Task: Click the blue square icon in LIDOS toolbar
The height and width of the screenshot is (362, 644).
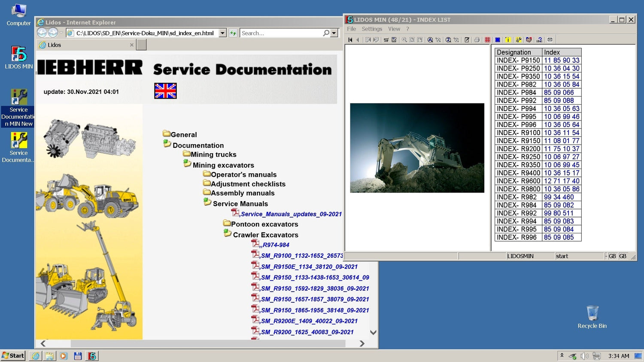Action: pos(498,40)
